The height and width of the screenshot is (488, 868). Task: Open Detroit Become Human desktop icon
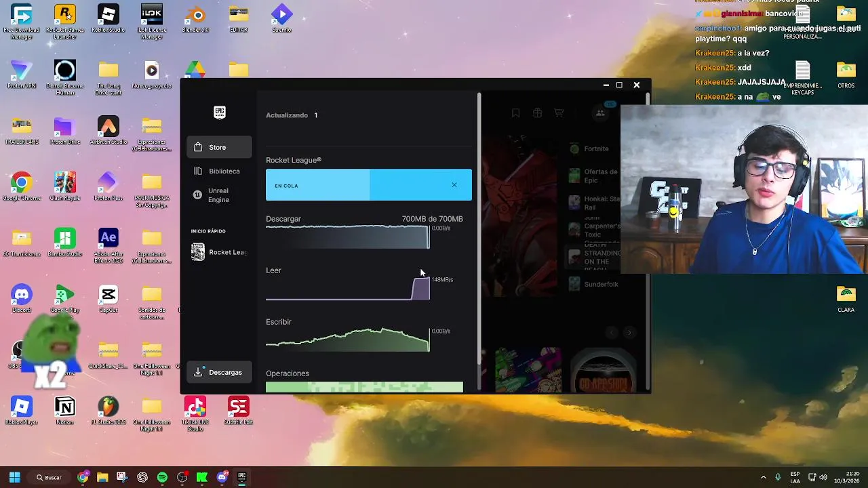point(65,77)
